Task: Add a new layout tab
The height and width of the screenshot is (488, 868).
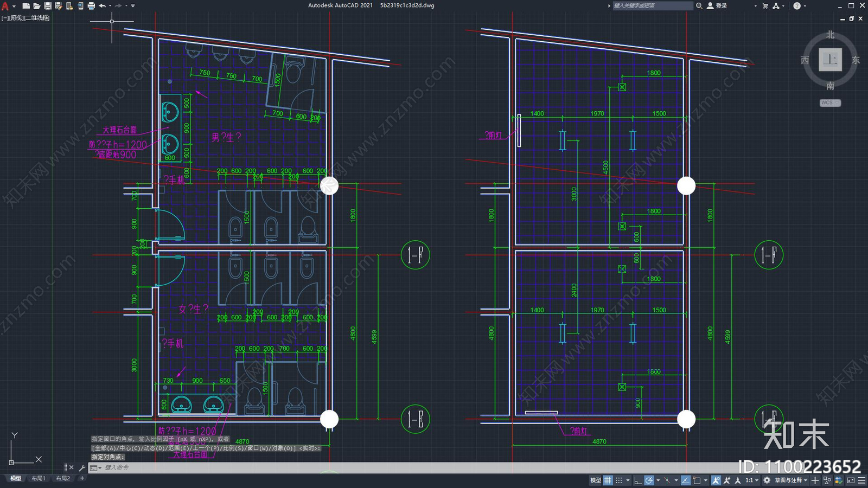Action: pyautogui.click(x=82, y=478)
